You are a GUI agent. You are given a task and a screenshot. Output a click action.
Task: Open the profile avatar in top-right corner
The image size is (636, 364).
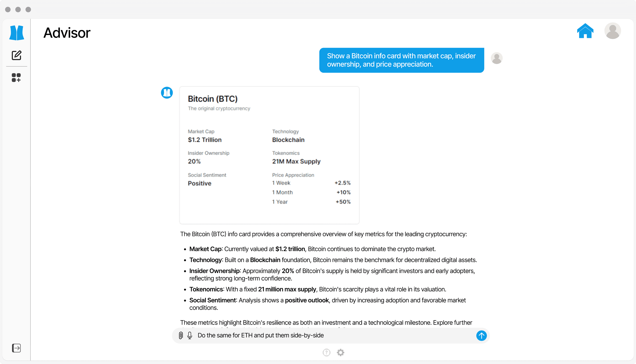613,31
